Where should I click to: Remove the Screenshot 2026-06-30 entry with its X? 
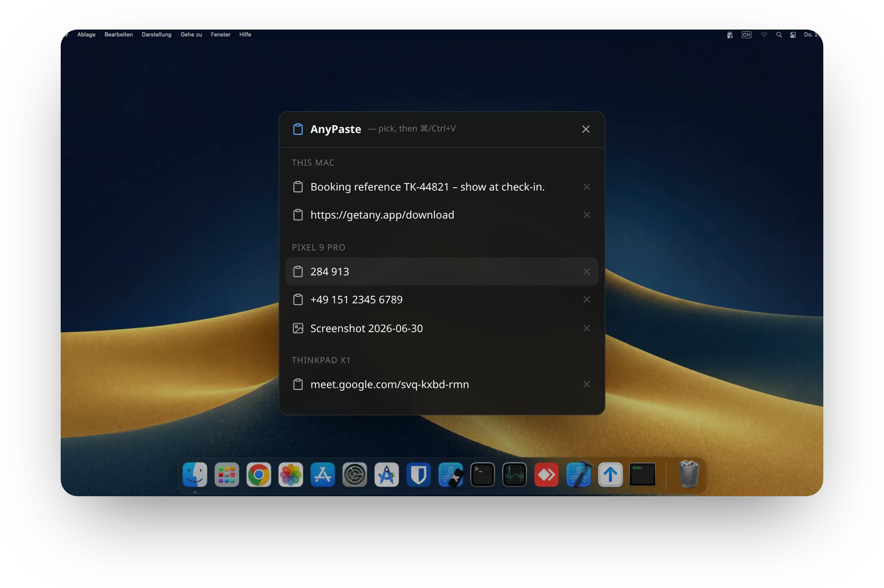click(x=587, y=328)
